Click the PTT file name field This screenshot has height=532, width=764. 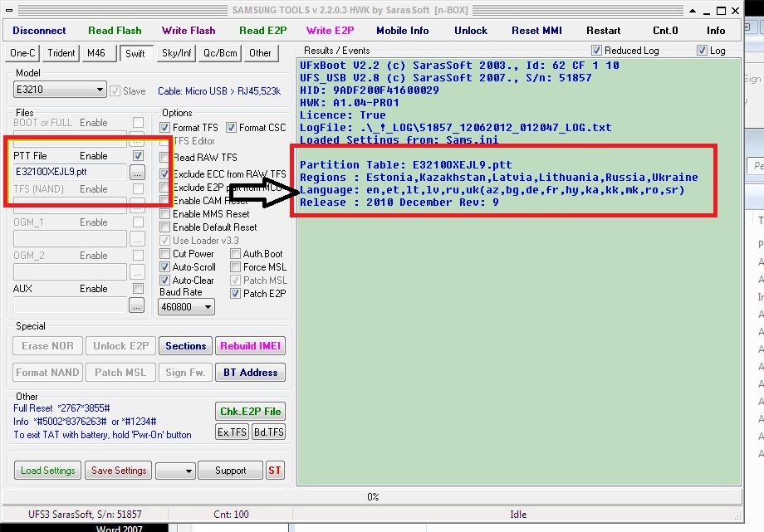point(70,172)
